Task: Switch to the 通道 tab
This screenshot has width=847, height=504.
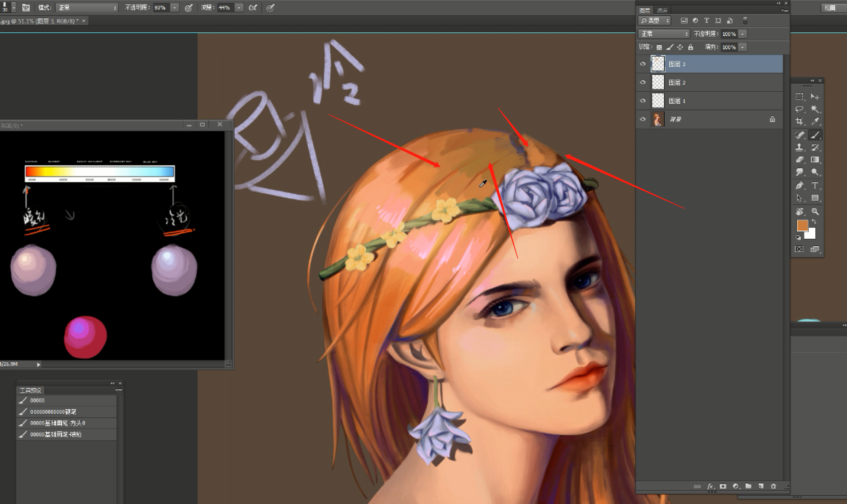Action: click(x=662, y=10)
